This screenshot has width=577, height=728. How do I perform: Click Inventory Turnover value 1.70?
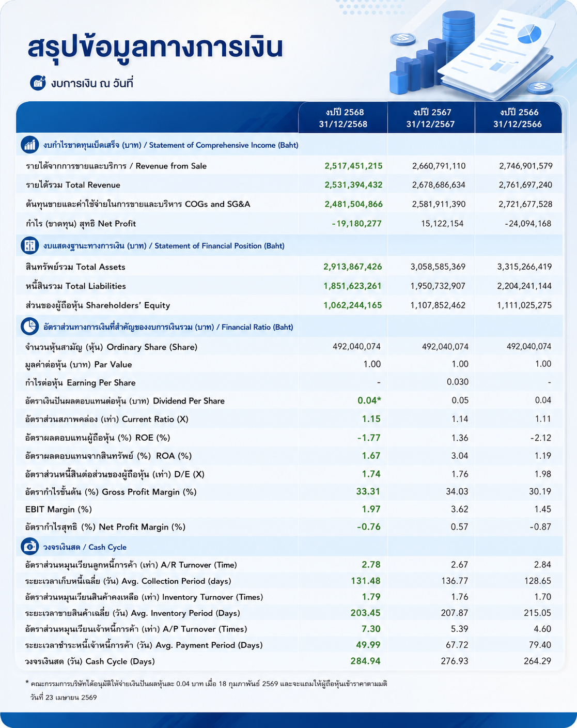[x=543, y=597]
